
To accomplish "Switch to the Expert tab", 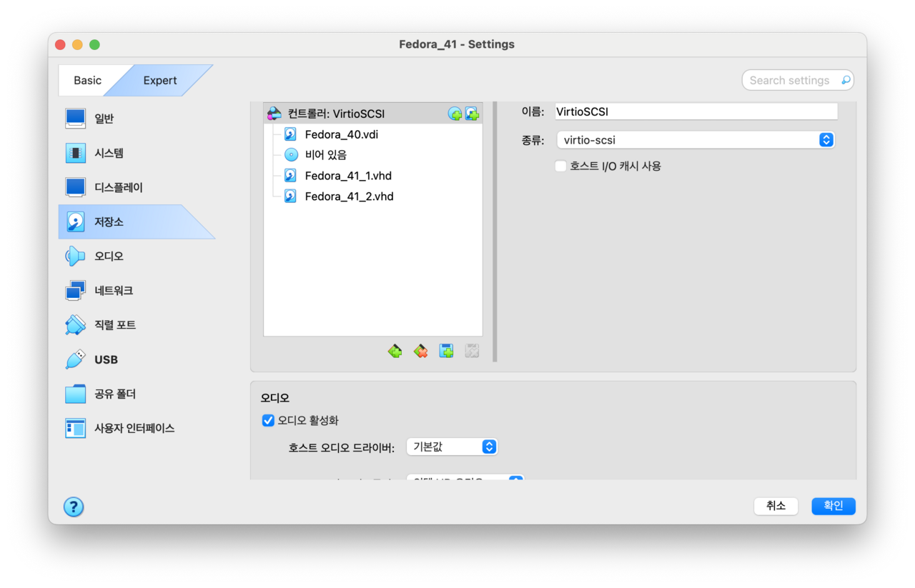I will point(160,81).
